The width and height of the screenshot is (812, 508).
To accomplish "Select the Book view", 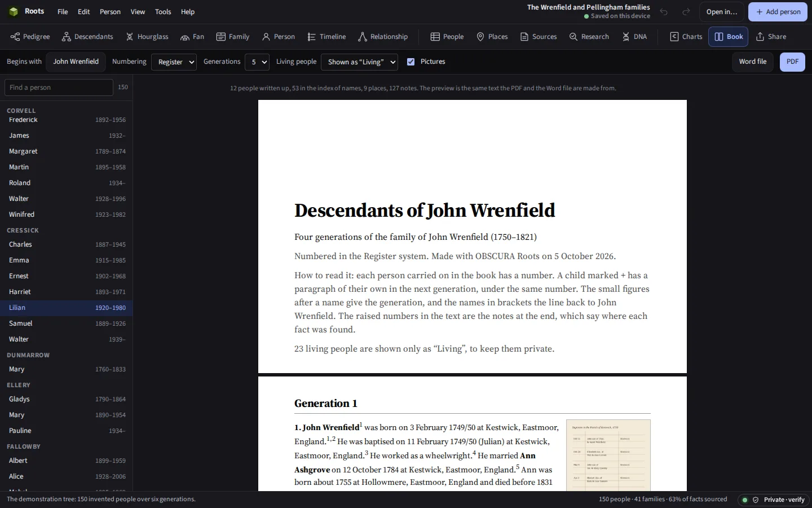I will pos(729,37).
